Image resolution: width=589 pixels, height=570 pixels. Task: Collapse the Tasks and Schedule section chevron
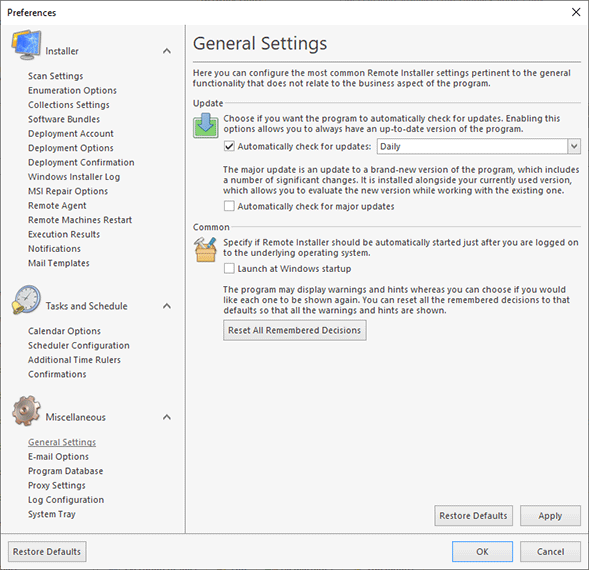click(x=167, y=306)
